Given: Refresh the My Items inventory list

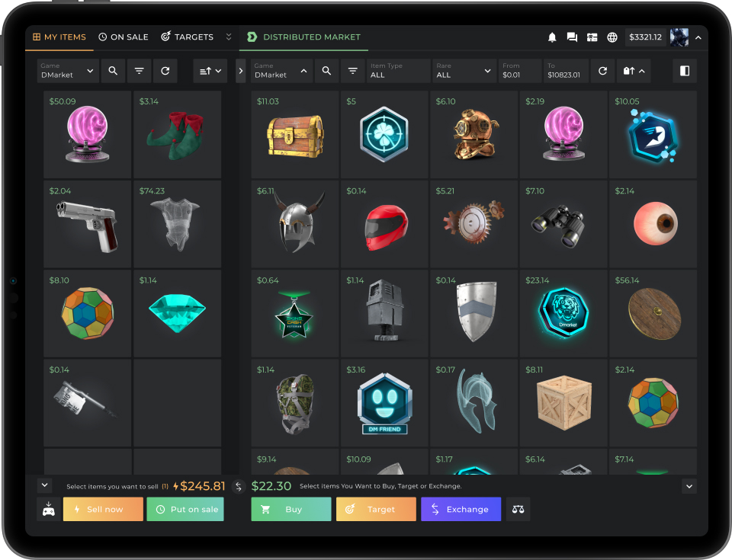Looking at the screenshot, I should [x=165, y=71].
